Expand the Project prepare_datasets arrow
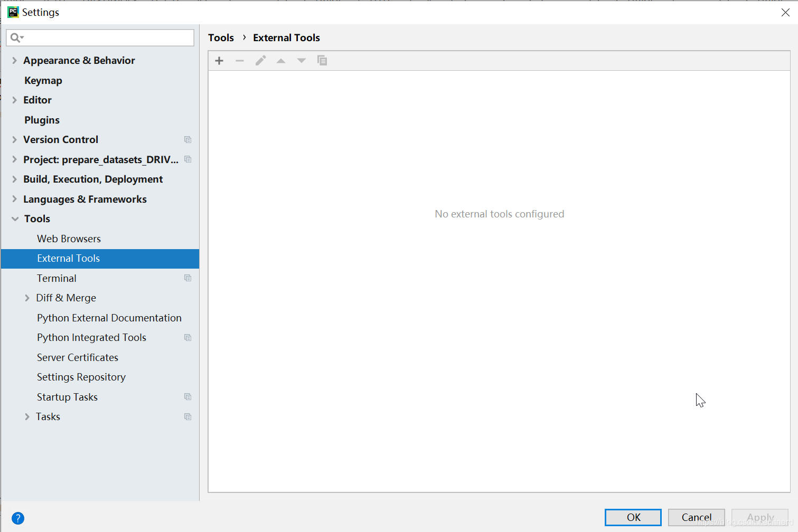 coord(14,159)
